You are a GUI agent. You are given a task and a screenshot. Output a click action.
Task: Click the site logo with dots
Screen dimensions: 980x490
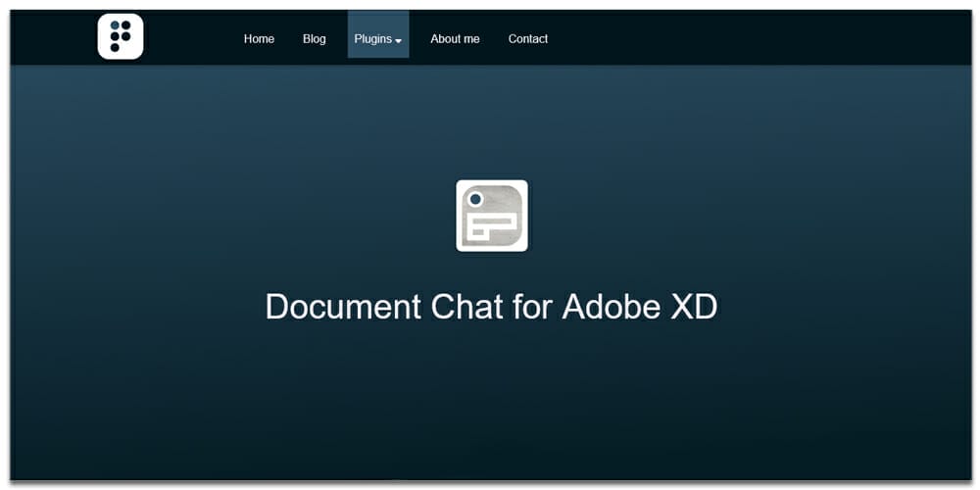click(121, 37)
